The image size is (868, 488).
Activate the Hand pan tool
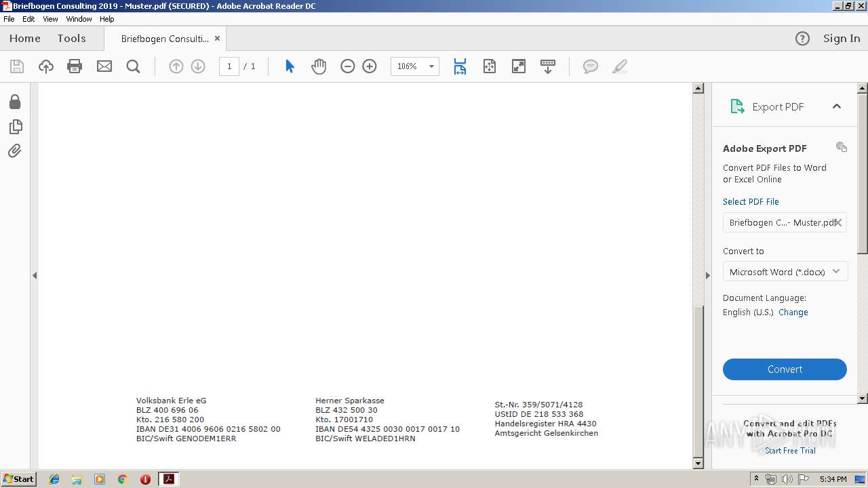point(319,66)
